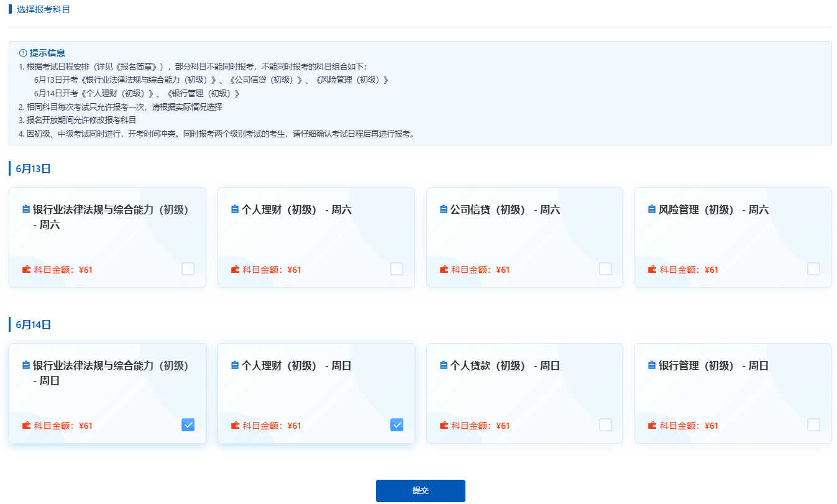Viewport: 837px width, 504px height.
Task: Select the 银行管理 Sunday checkbox
Action: pos(813,425)
